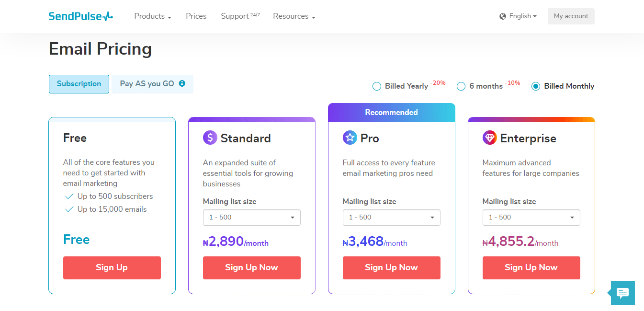The image size is (644, 311).
Task: Open Enterprise plan mailing list size dropdown
Action: 531,218
